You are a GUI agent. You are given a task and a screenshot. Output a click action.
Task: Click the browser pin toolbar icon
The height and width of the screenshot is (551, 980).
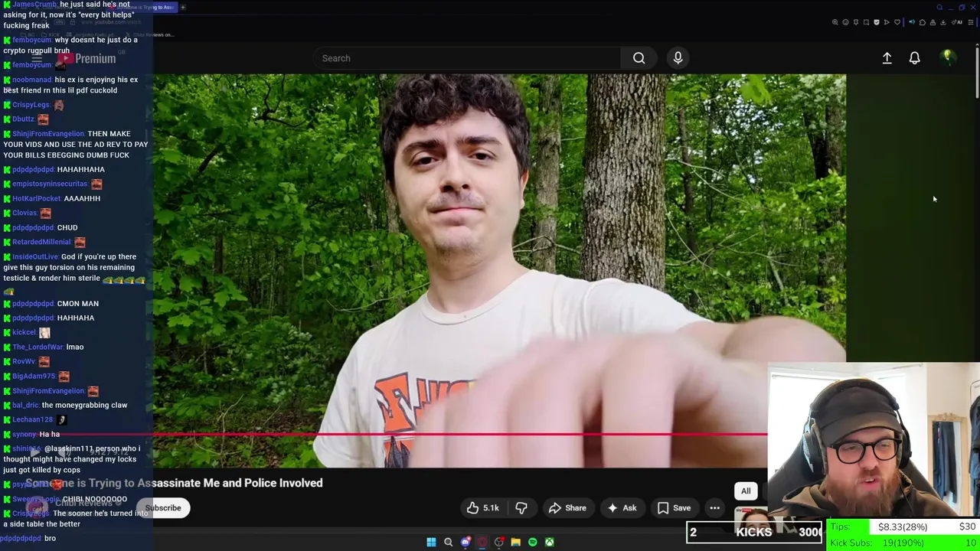click(856, 22)
